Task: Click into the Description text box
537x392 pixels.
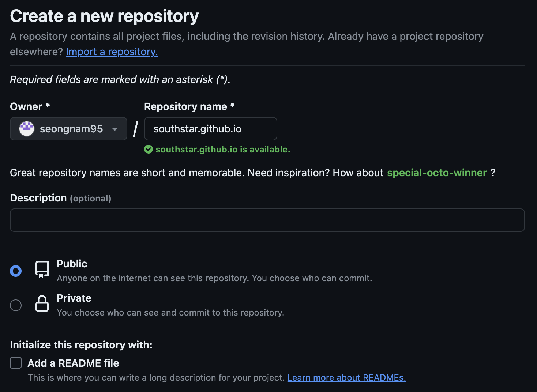Action: point(267,220)
